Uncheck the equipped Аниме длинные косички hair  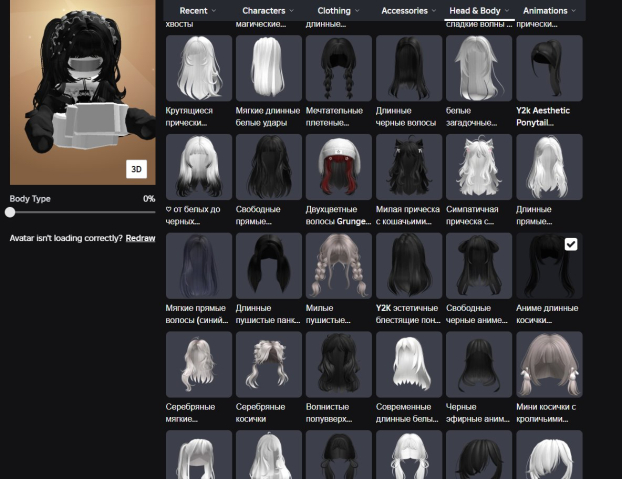tap(570, 244)
